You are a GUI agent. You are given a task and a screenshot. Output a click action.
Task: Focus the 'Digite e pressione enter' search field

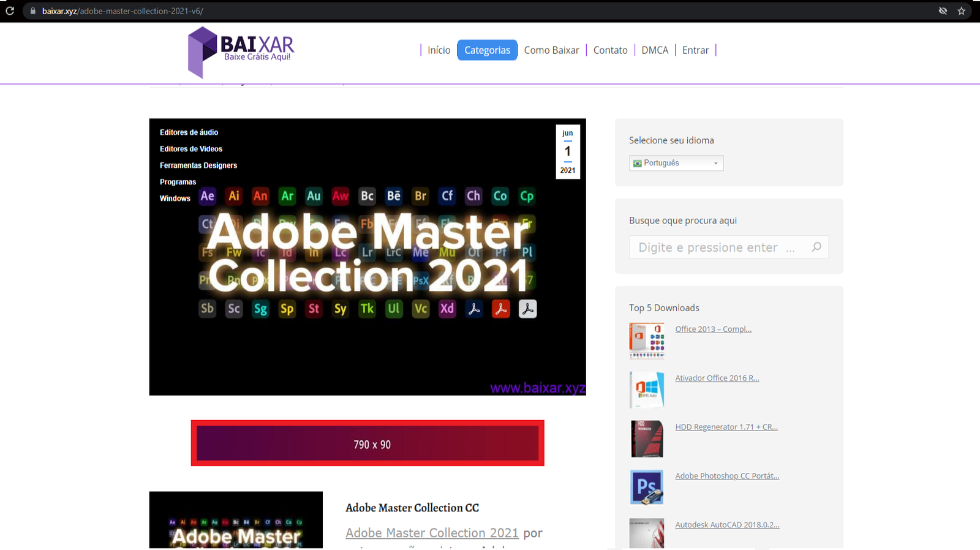(x=717, y=247)
